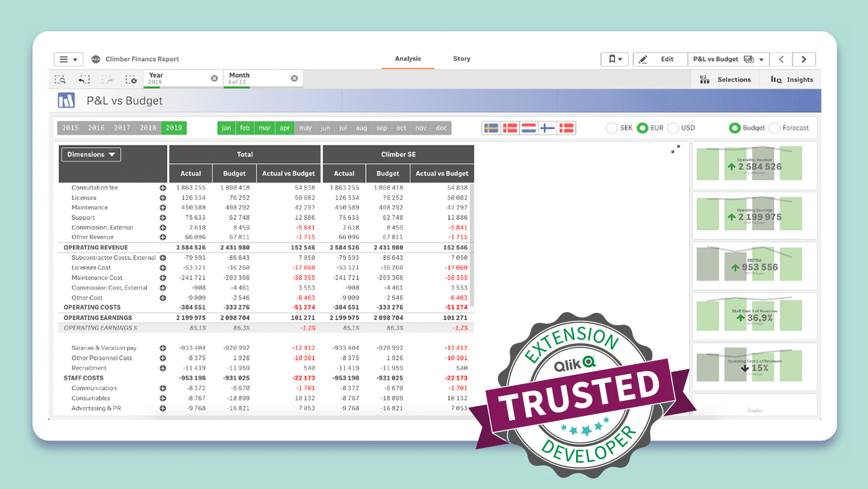
Task: Select month may
Action: click(x=305, y=128)
